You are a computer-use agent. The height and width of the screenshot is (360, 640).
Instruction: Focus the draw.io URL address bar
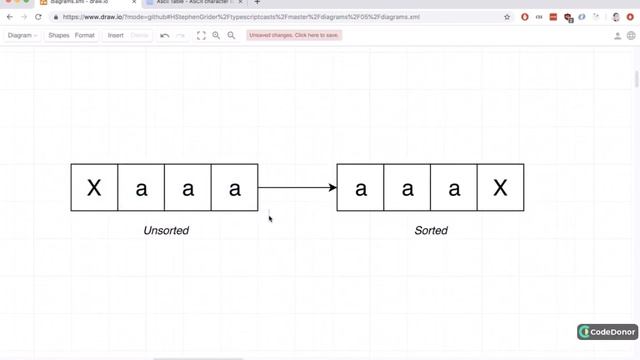click(241, 17)
